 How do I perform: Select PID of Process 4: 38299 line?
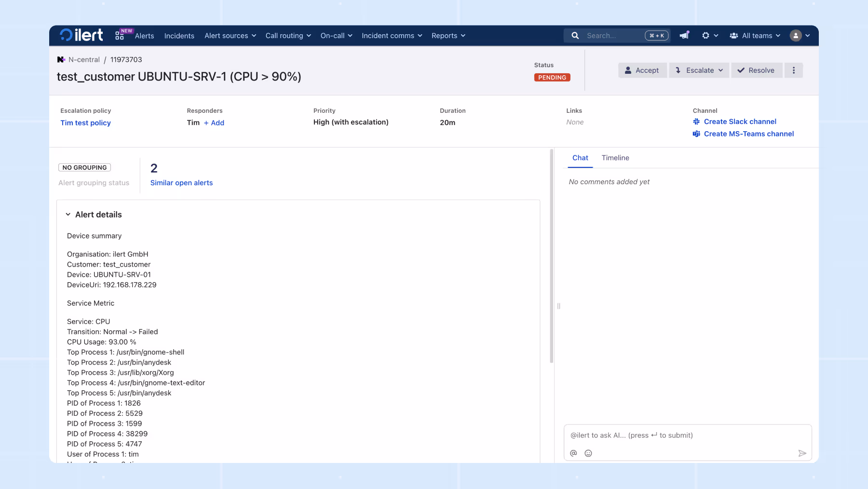point(107,434)
